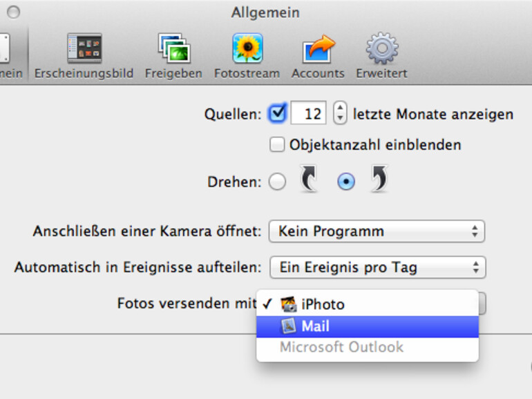The width and height of the screenshot is (532, 399).
Task: Click the months number field showing 12
Action: [308, 113]
